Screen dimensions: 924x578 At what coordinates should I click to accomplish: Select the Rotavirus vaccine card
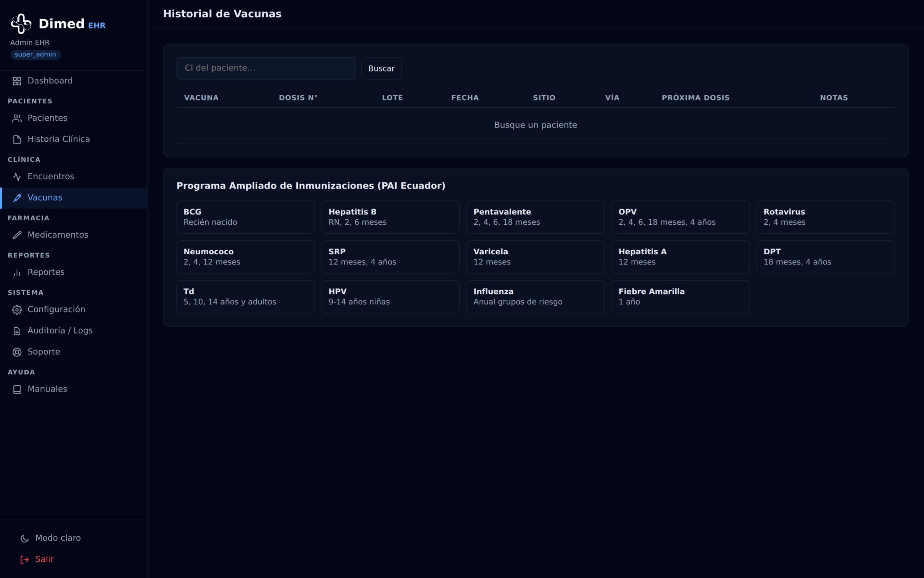(x=825, y=217)
